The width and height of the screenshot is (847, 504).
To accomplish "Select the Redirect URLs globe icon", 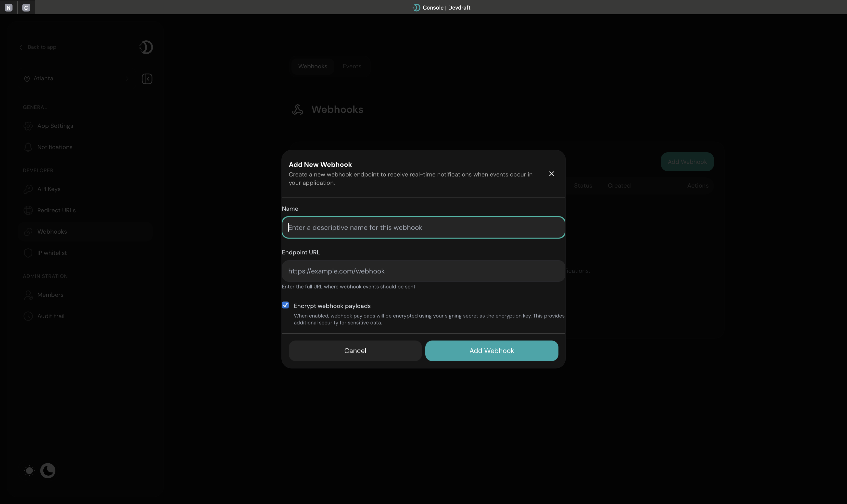I will coord(28,210).
